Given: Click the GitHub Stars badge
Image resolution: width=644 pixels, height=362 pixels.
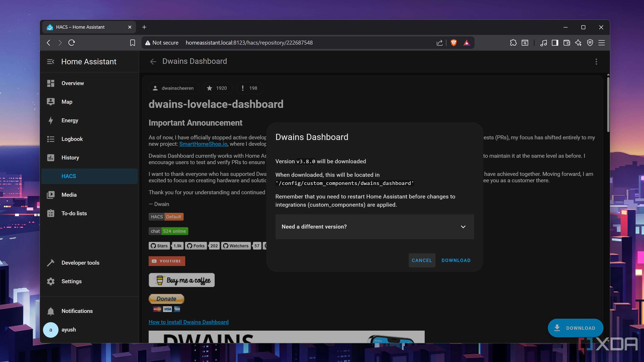Looking at the screenshot, I should coord(166,246).
